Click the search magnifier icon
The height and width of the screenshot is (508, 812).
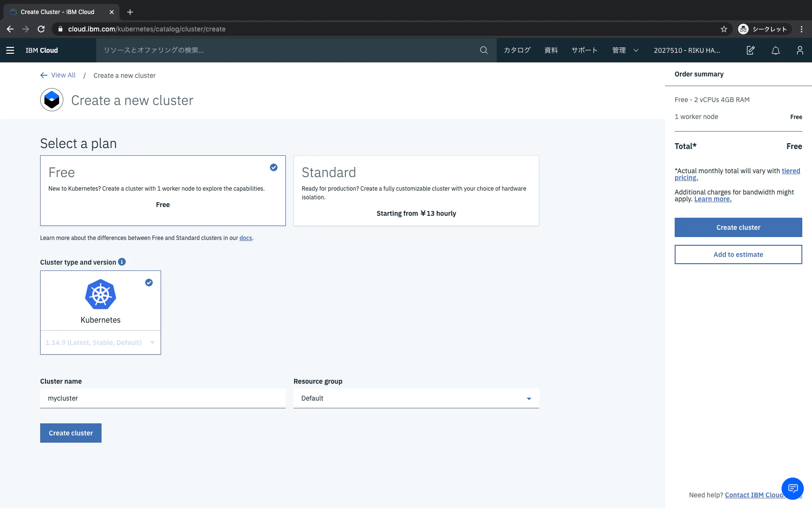click(x=484, y=50)
